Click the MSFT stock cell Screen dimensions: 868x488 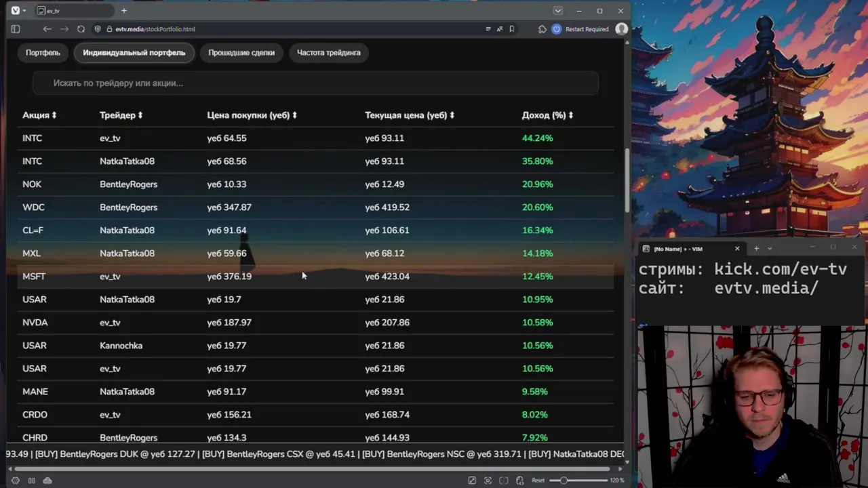pyautogui.click(x=34, y=277)
